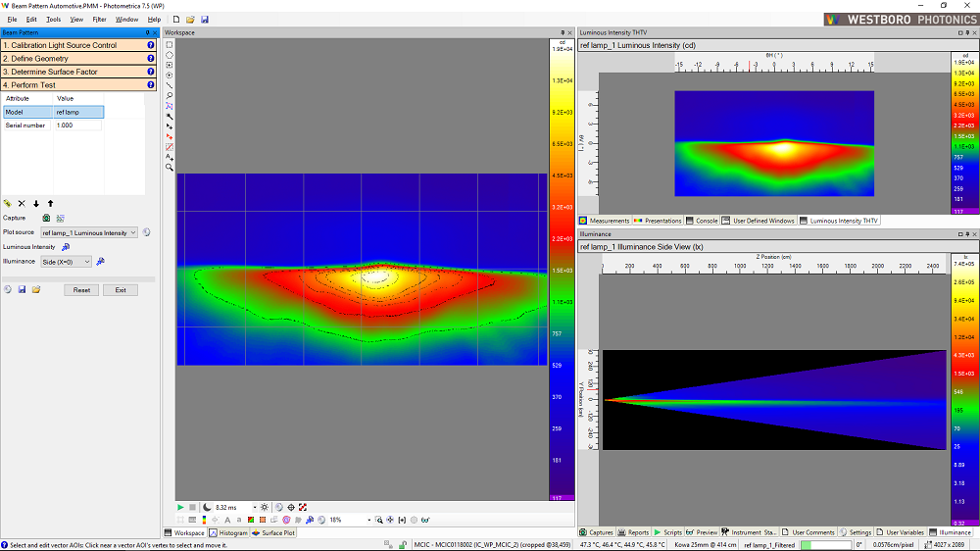Click the X delete icon below attribute table
The image size is (980, 551).
point(22,203)
